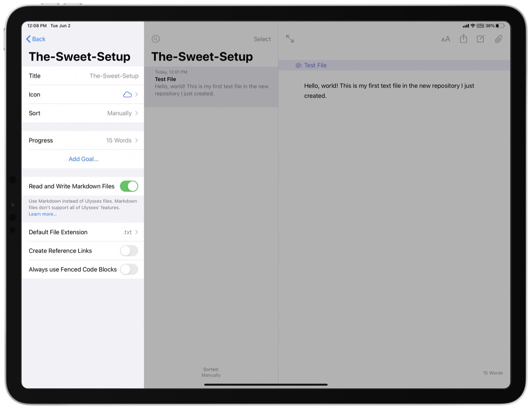Screen dimensions: 532x410
Task: Open the search filter icon in sheet list
Action: click(156, 39)
